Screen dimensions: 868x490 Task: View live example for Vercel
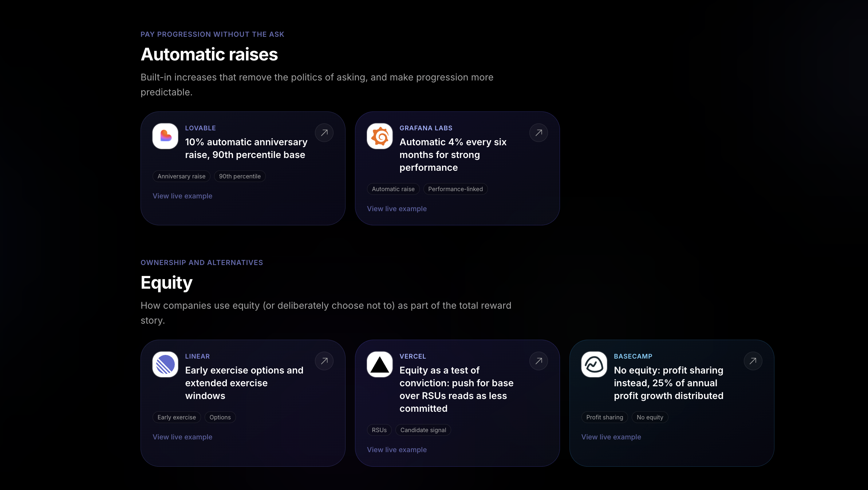click(x=397, y=450)
